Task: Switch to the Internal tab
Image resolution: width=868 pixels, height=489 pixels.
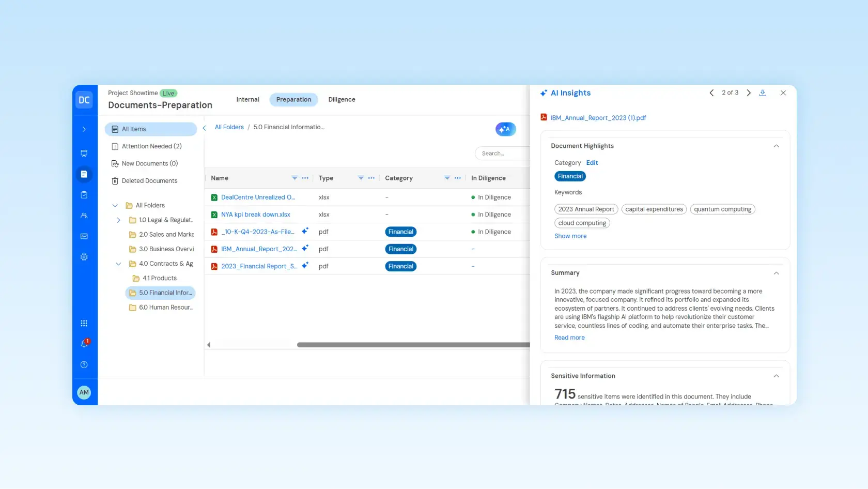Action: [x=248, y=100]
